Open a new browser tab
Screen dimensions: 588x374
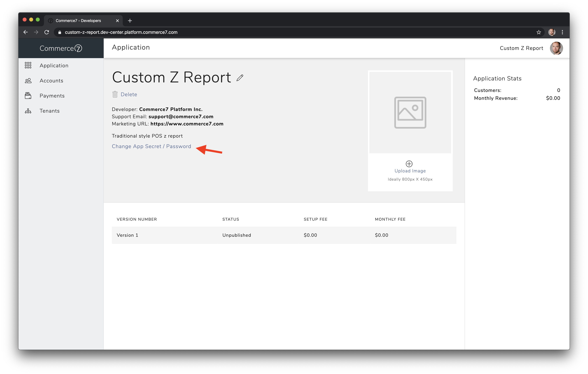130,21
